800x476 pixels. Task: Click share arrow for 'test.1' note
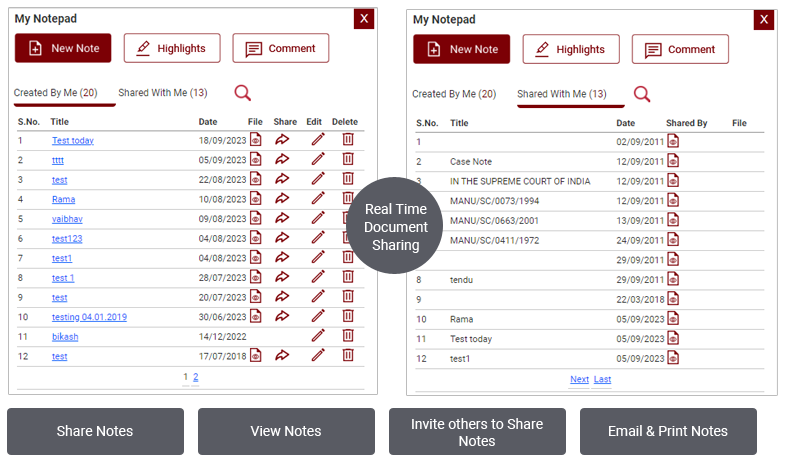pos(282,277)
